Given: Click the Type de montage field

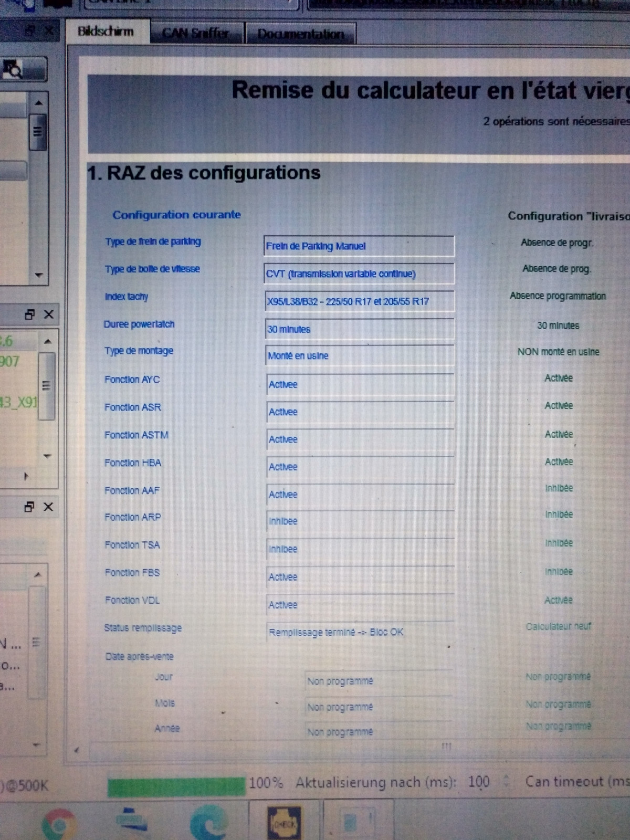Looking at the screenshot, I should point(360,355).
